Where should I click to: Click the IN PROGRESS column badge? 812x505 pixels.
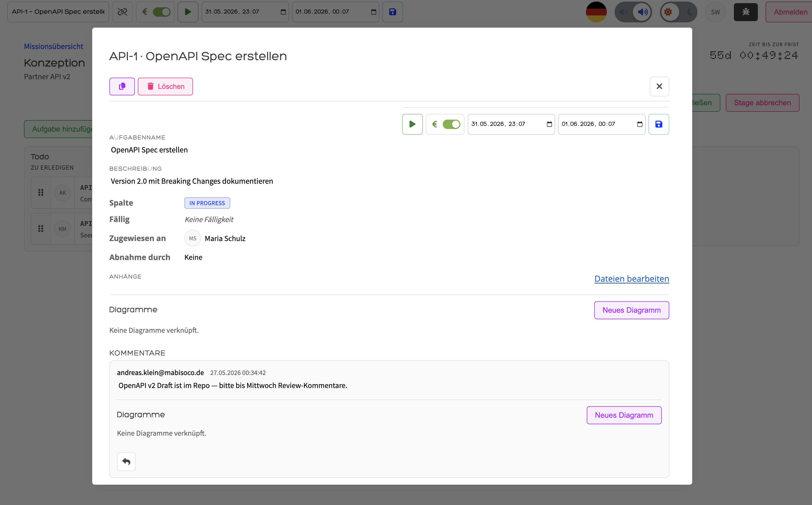point(207,203)
